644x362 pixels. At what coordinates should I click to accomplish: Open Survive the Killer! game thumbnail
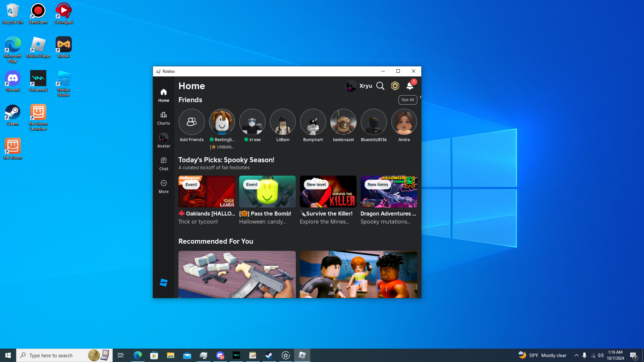click(328, 192)
